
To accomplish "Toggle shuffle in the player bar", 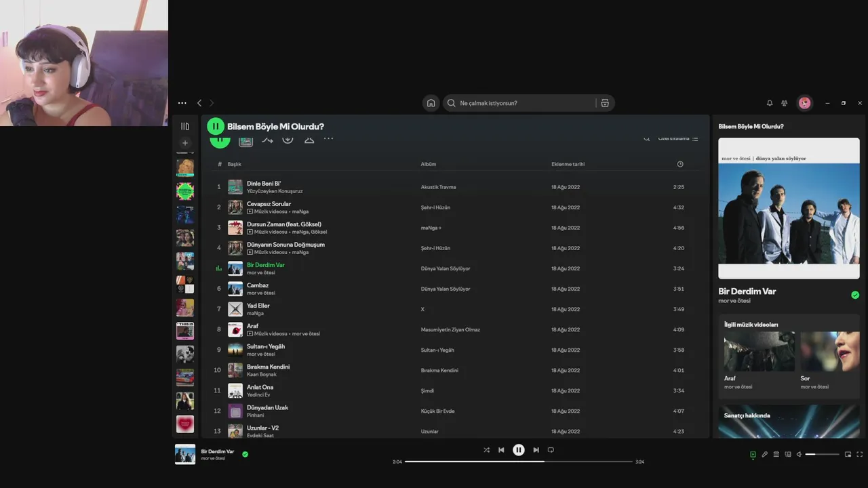I will pos(486,450).
